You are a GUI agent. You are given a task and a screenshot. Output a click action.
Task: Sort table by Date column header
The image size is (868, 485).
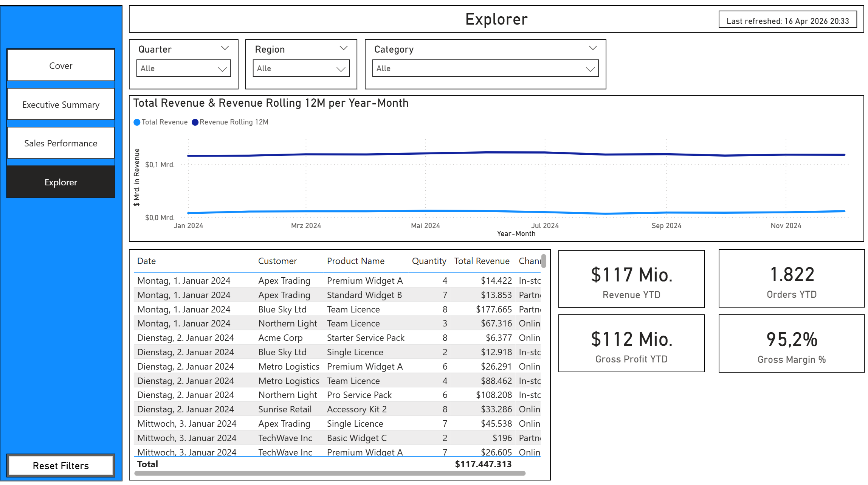point(147,261)
